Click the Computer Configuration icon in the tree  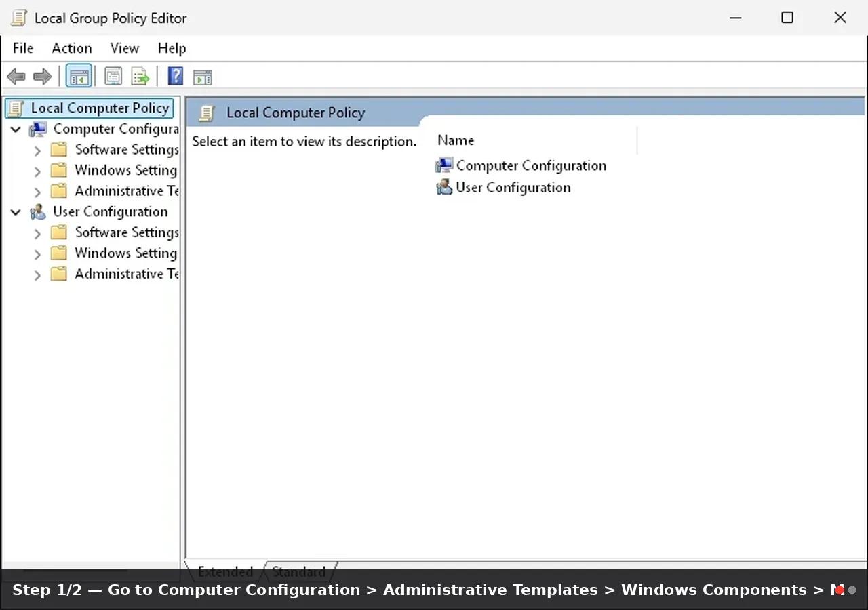38,129
